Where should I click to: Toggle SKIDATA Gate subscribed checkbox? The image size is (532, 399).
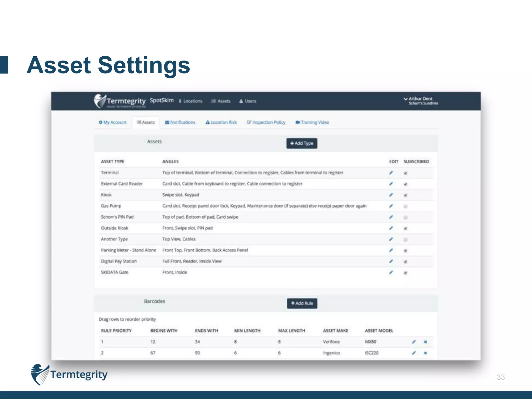405,273
